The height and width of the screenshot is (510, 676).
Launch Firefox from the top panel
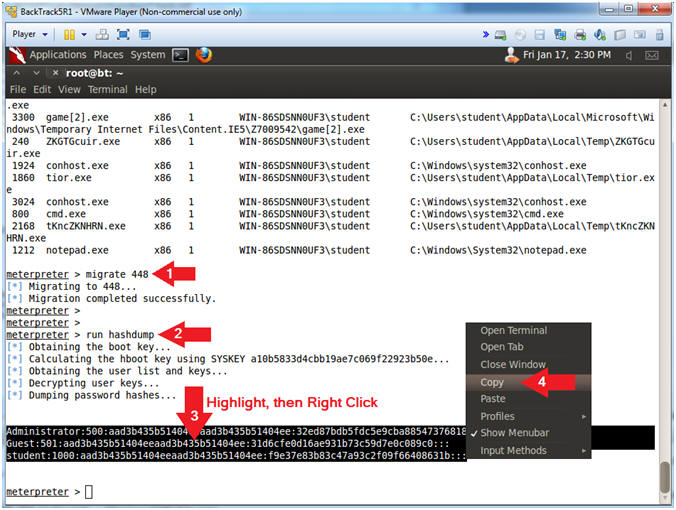(x=203, y=55)
